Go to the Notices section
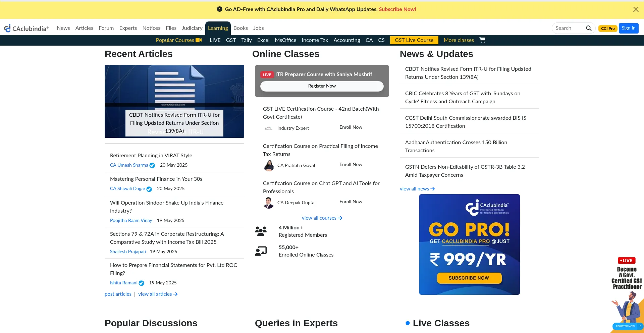The image size is (644, 333). 151,28
